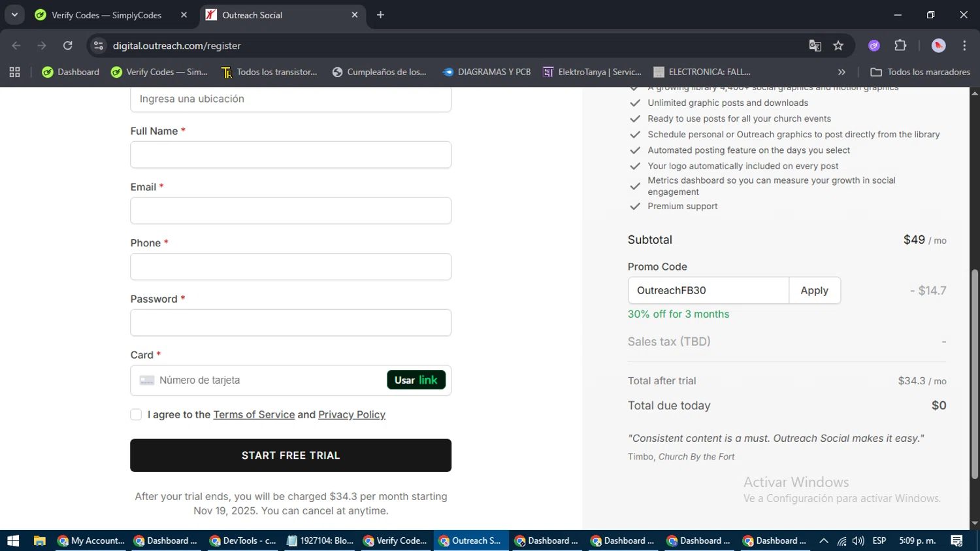Screen dimensions: 980x551
Task: Focus the Full Name field
Action: 291,155
